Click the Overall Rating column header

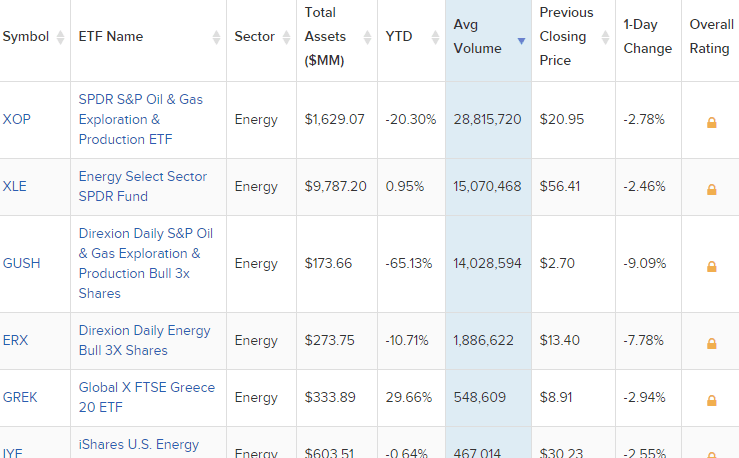711,36
